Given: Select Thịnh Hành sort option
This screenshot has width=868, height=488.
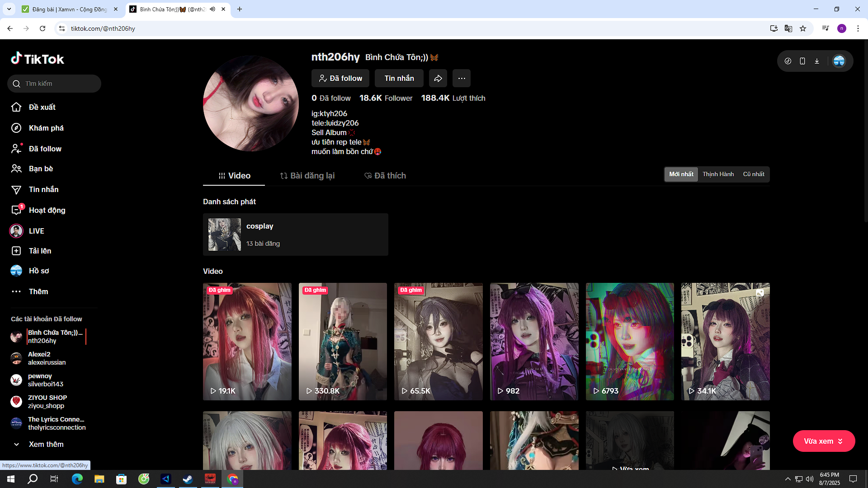Looking at the screenshot, I should (718, 174).
